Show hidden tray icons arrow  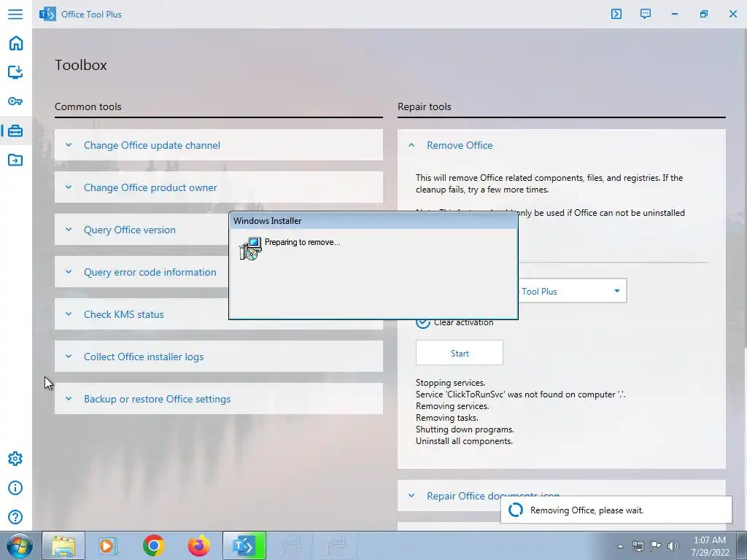[620, 546]
